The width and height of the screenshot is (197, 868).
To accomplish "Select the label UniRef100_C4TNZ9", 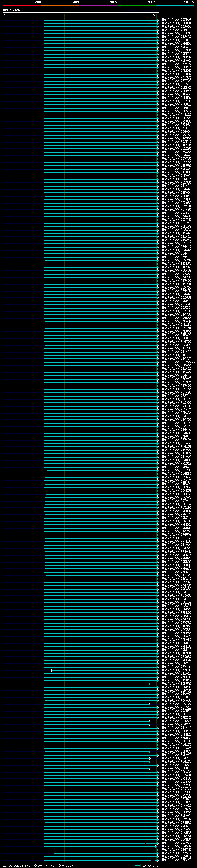I will point(177,453).
